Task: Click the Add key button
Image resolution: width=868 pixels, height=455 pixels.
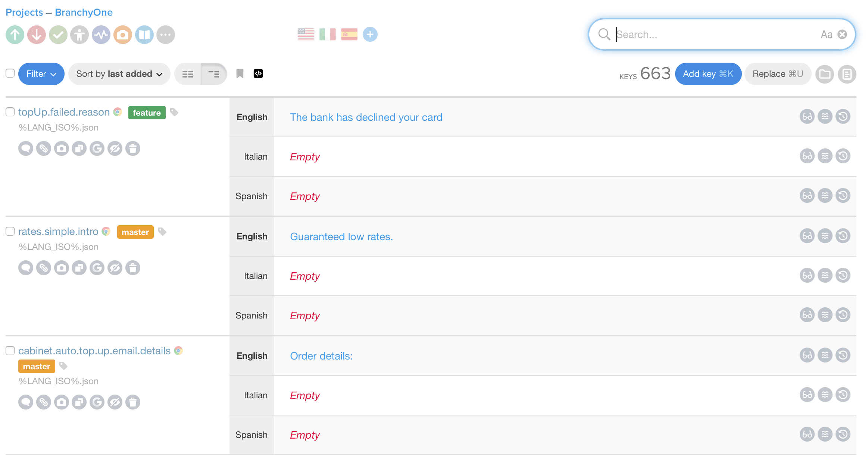Action: coord(708,74)
